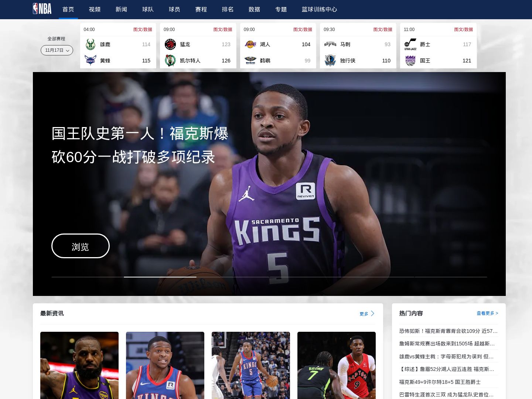Click the Mavericks (独行侠) team logo
The image size is (532, 399).
330,61
